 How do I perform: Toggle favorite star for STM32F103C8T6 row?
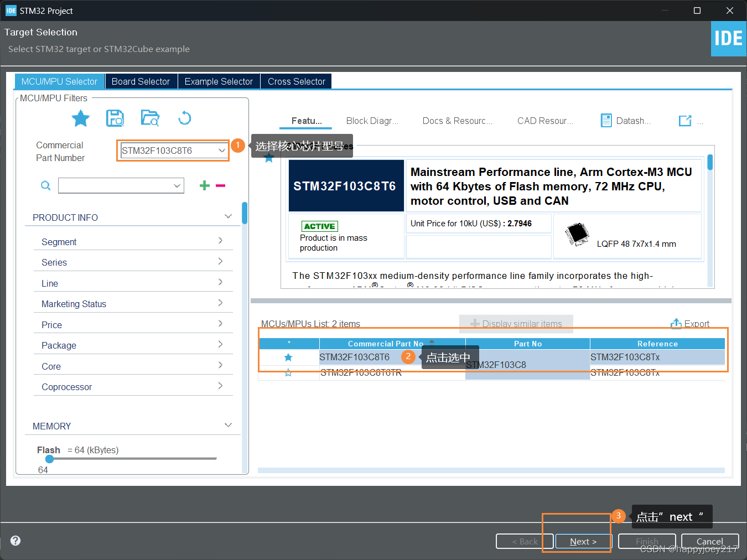[288, 357]
